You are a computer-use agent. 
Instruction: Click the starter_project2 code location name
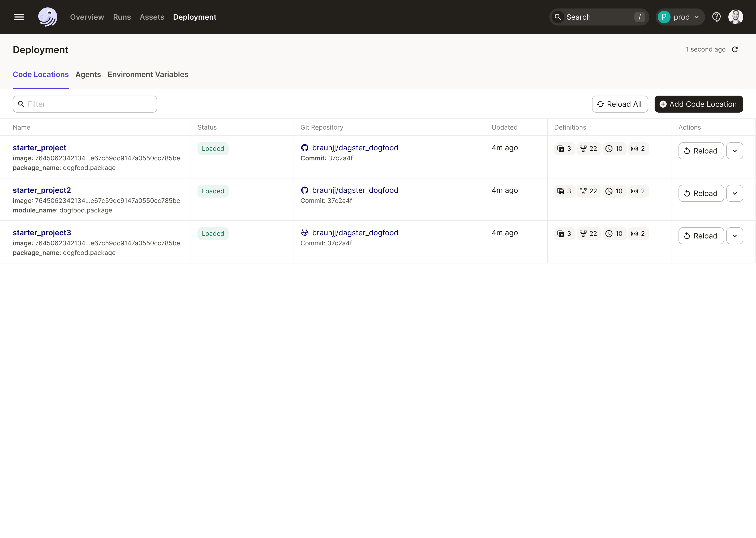[x=42, y=190]
